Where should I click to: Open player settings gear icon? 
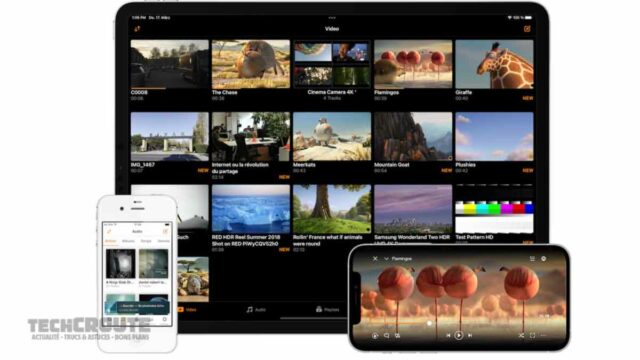(x=544, y=259)
